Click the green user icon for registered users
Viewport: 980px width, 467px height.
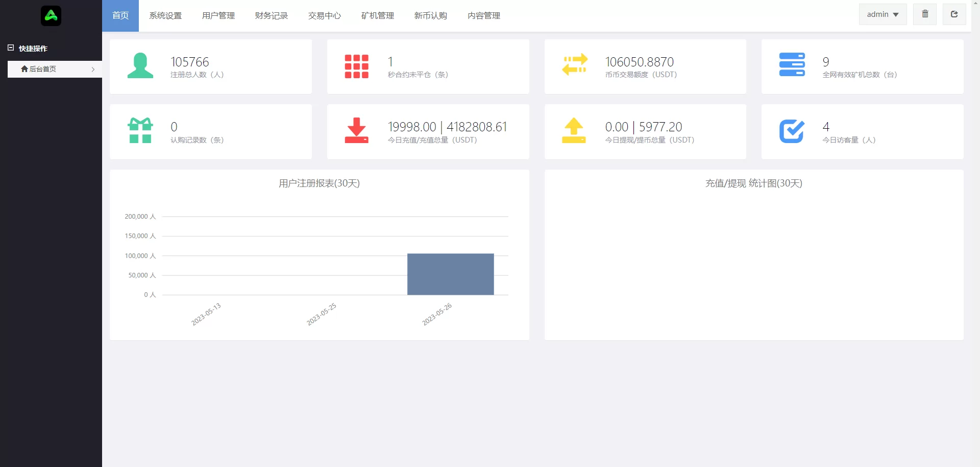coord(140,66)
